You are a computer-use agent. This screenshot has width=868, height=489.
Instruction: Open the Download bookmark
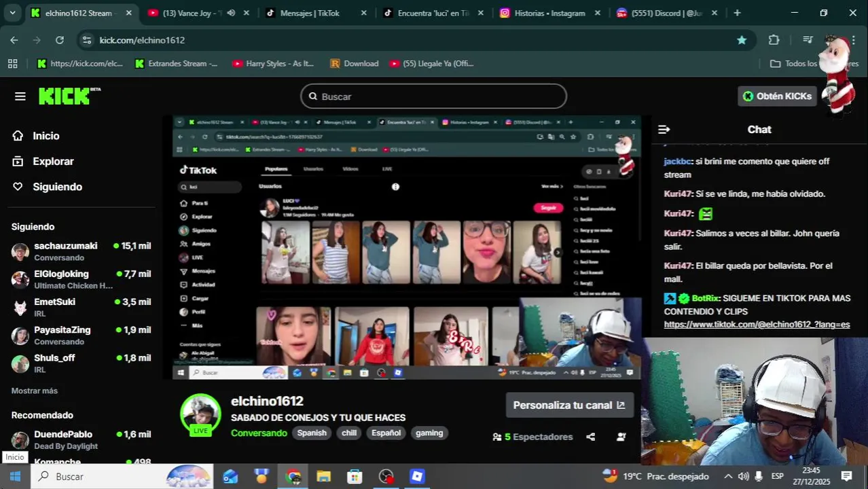tap(354, 63)
